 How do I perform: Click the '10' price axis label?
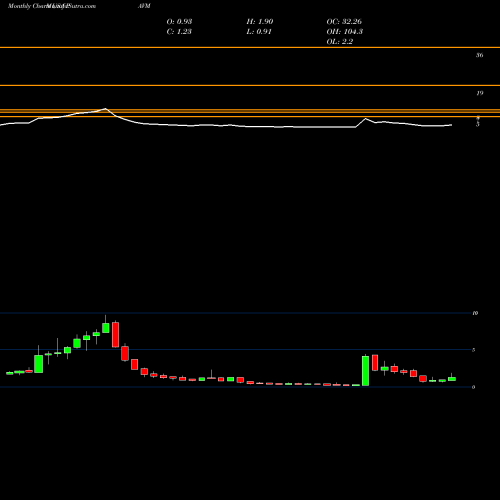[475, 313]
